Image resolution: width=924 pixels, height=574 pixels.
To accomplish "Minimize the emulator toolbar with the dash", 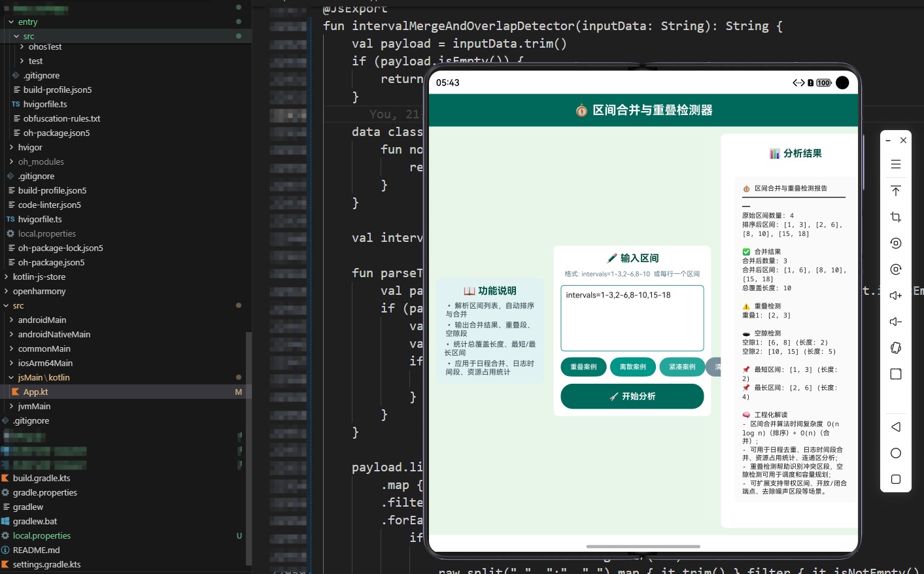I will click(888, 141).
